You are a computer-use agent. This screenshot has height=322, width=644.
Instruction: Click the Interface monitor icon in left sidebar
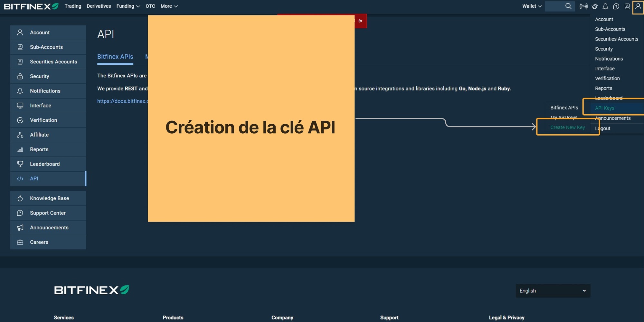20,106
